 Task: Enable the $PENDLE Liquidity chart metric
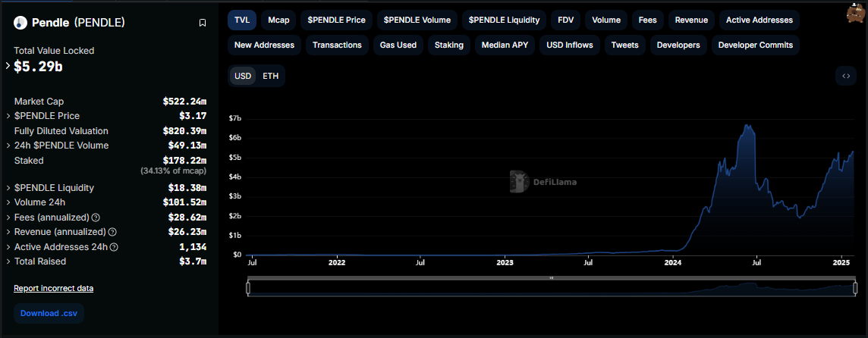pos(505,20)
